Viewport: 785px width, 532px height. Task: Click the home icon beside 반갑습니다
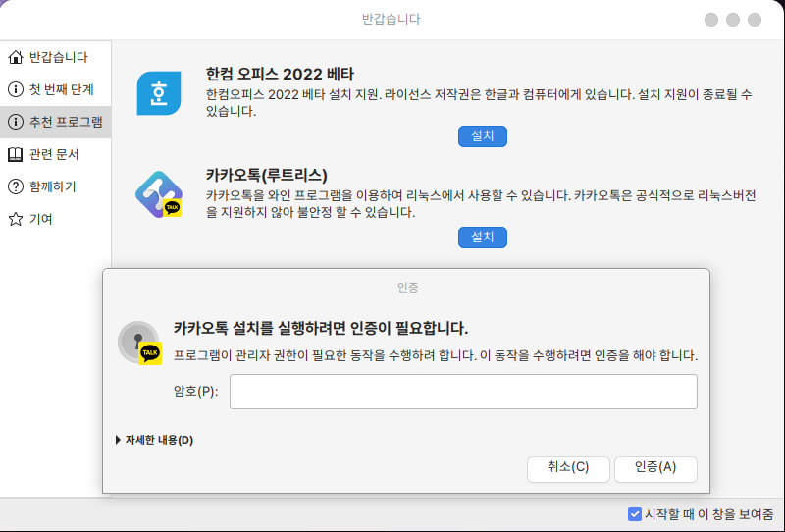[x=16, y=57]
